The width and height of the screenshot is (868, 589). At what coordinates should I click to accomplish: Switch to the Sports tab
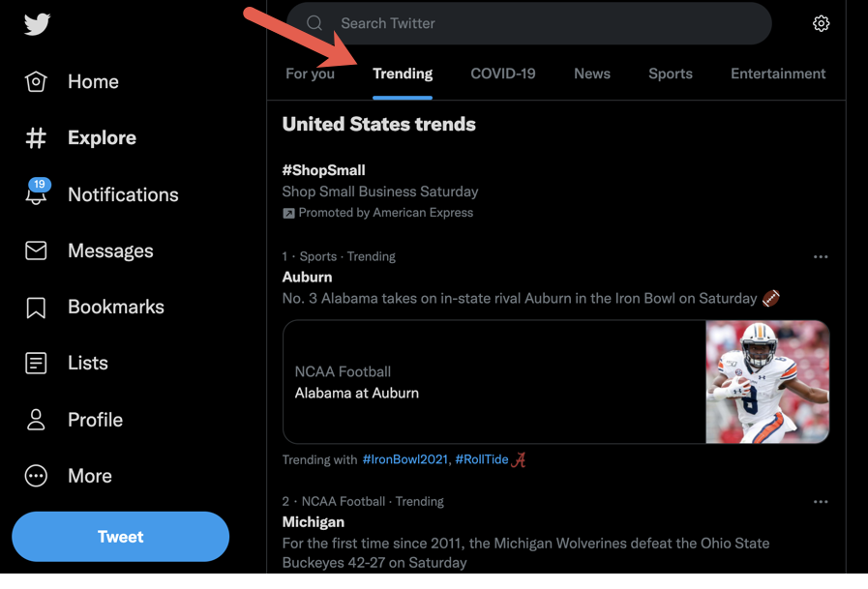[x=670, y=73]
